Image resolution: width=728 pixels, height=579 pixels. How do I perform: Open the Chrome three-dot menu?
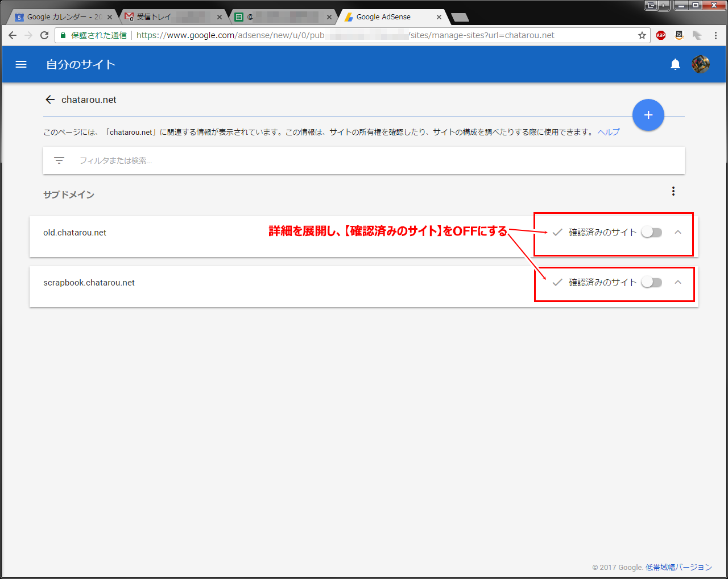715,35
